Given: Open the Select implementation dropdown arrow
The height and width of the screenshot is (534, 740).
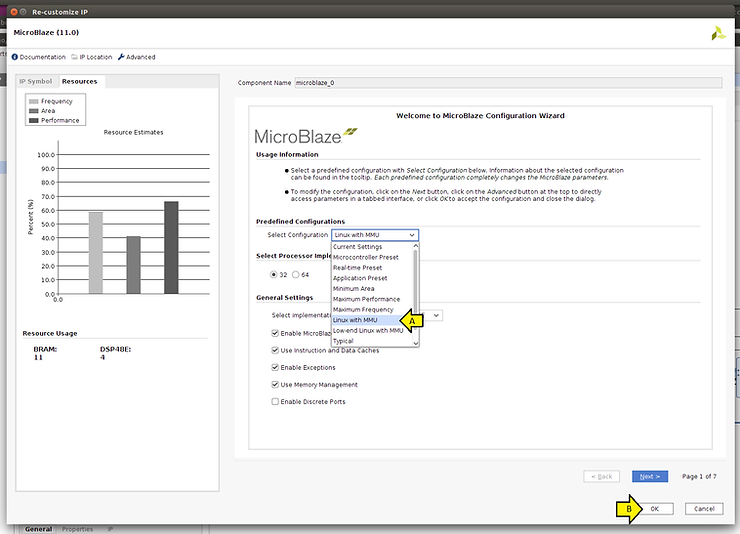Looking at the screenshot, I should [x=437, y=315].
